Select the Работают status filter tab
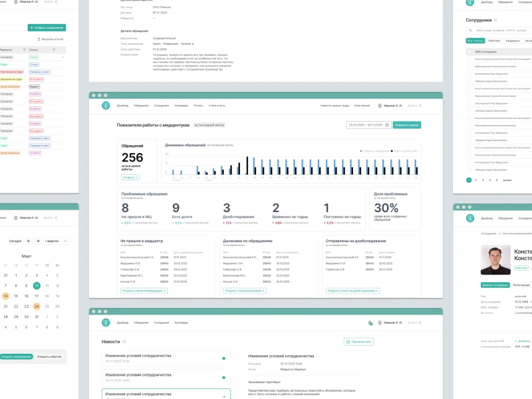The image size is (532, 399). coord(494,41)
